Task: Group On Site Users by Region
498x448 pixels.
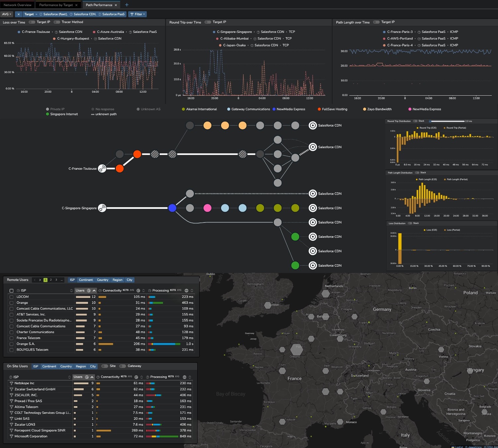Action: coord(81,367)
